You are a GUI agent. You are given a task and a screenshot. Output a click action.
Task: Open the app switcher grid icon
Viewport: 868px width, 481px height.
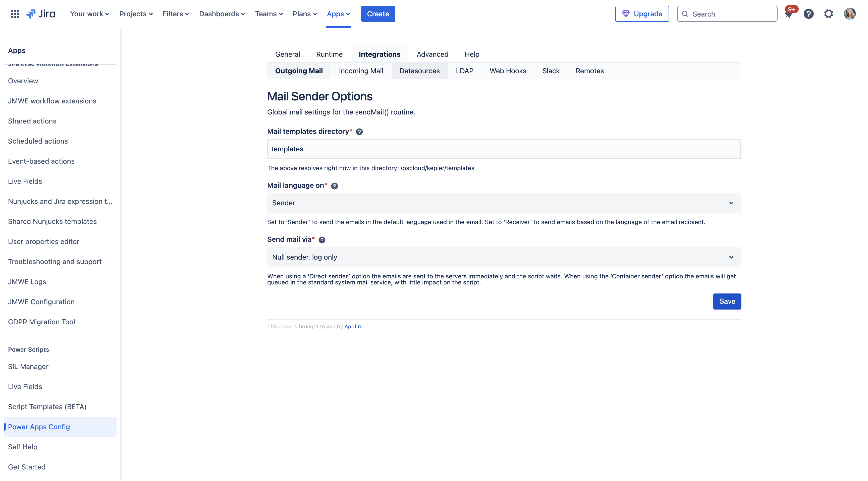15,14
